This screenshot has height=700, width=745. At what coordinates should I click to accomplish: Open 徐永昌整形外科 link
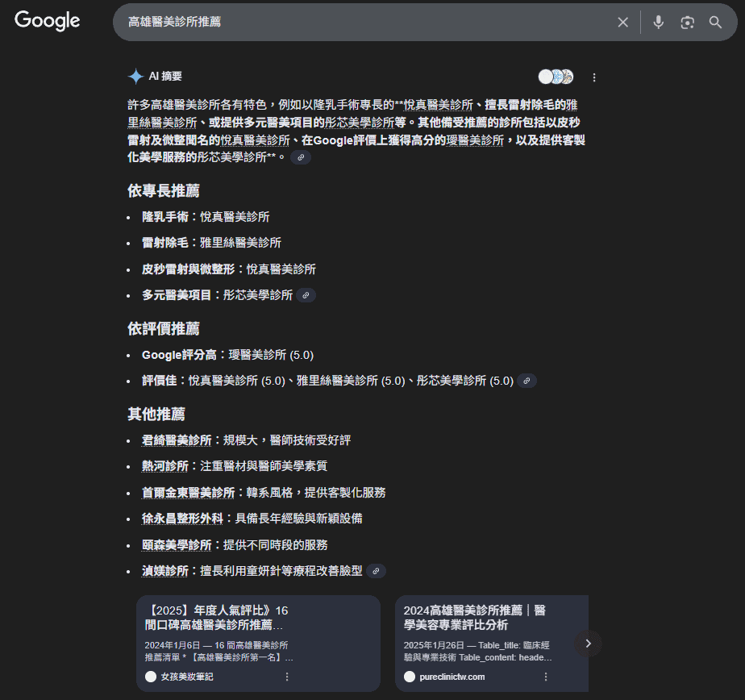[182, 519]
